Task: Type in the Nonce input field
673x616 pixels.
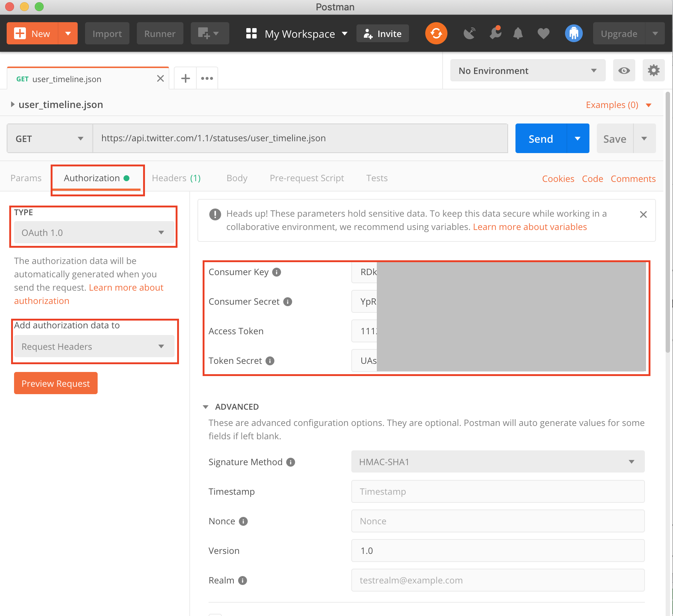Action: (497, 521)
